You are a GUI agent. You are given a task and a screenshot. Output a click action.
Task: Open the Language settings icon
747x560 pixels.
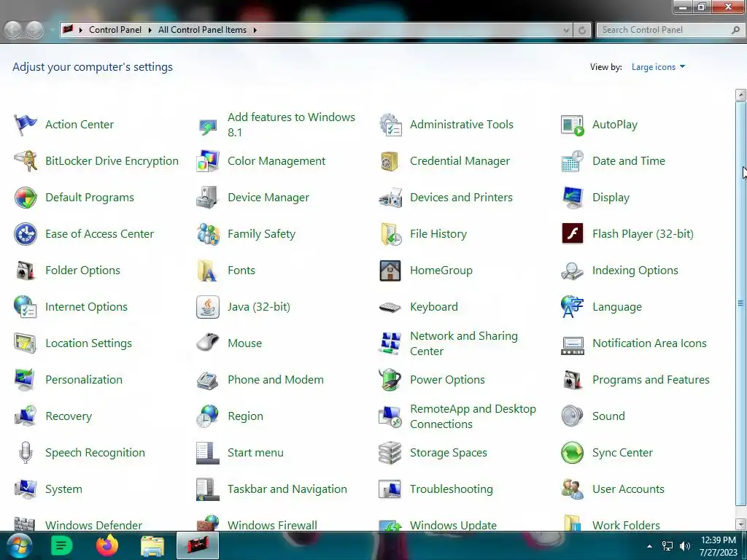(x=572, y=307)
